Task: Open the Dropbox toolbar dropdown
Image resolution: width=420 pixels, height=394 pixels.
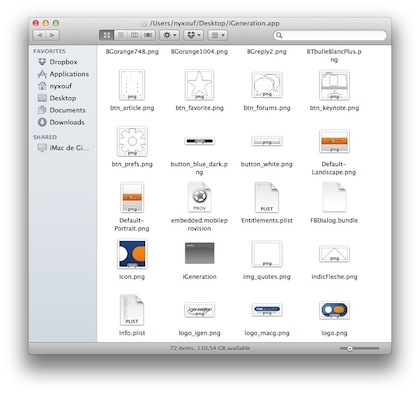Action: click(x=194, y=35)
